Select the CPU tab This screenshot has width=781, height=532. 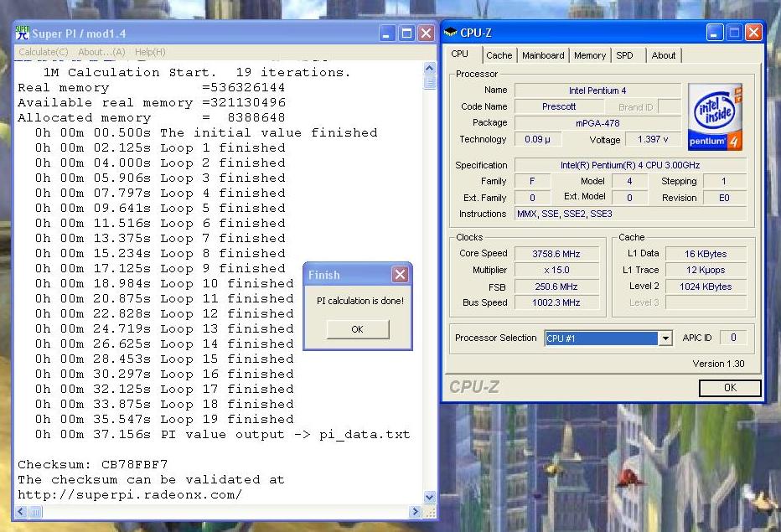tap(460, 54)
